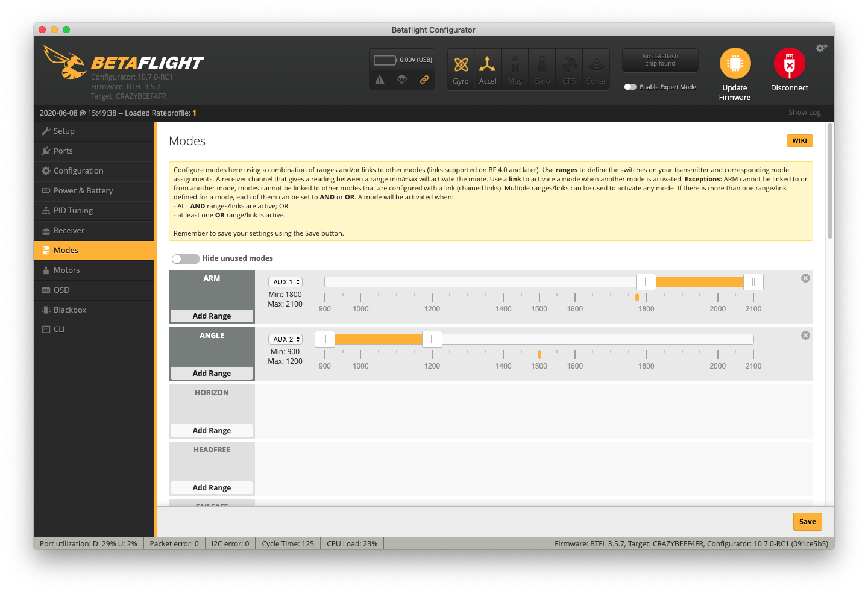Screen dimensions: 868x594
Task: Open the Receiver tab
Action: [x=95, y=230]
